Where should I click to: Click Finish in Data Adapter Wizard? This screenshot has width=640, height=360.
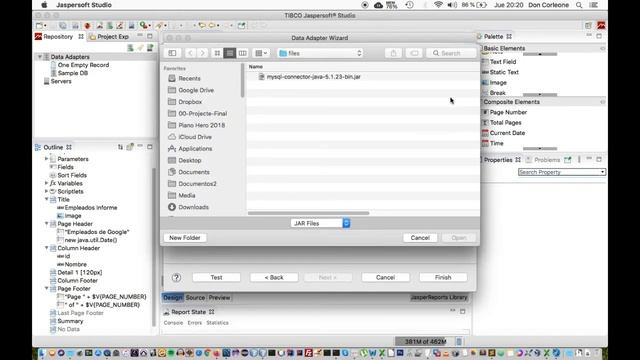pos(443,278)
